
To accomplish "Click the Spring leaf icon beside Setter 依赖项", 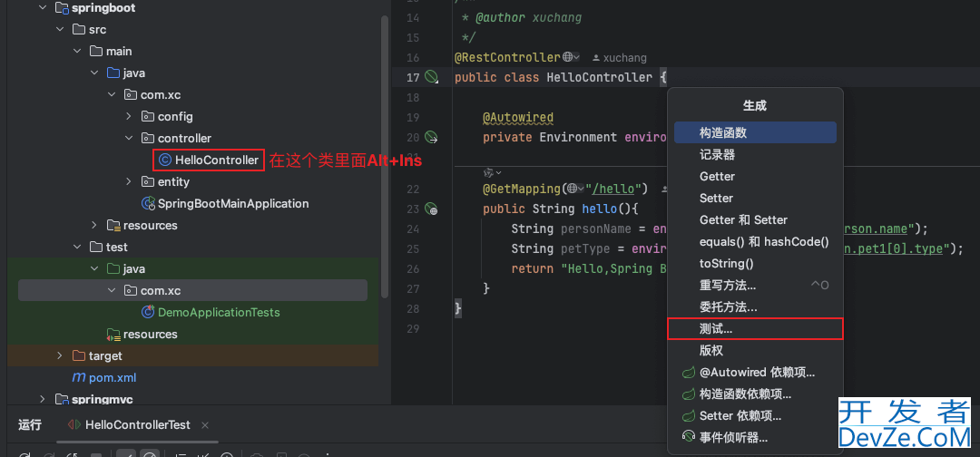I will click(689, 416).
